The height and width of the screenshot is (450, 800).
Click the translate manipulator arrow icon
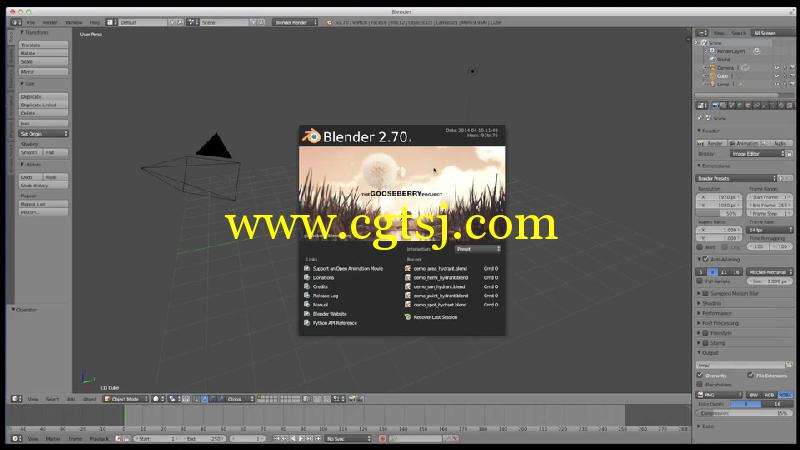(x=205, y=399)
